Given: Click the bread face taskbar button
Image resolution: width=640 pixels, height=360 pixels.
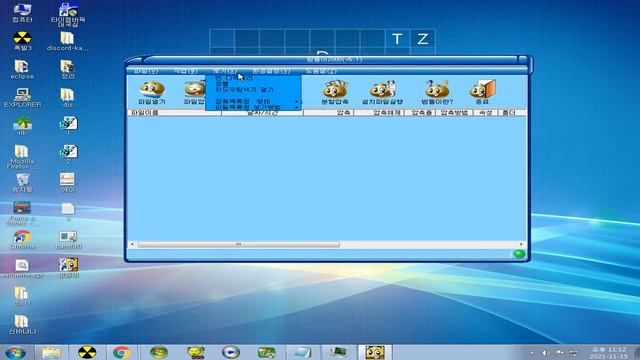Looking at the screenshot, I should point(375,352).
